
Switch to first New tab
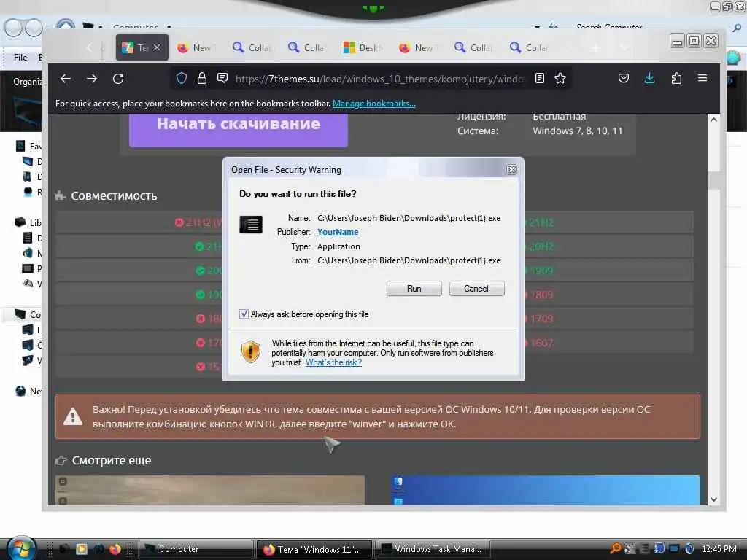click(x=196, y=47)
